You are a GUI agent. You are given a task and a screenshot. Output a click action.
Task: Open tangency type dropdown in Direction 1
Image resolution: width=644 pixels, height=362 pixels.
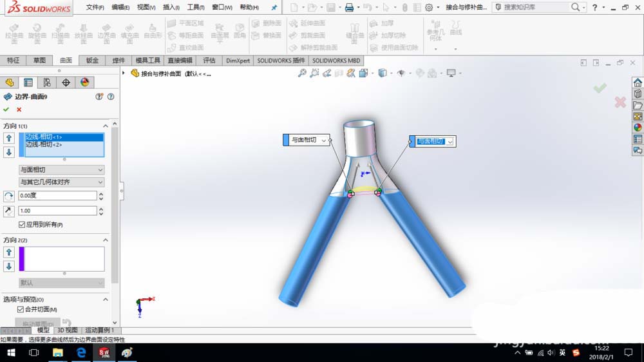pyautogui.click(x=62, y=169)
